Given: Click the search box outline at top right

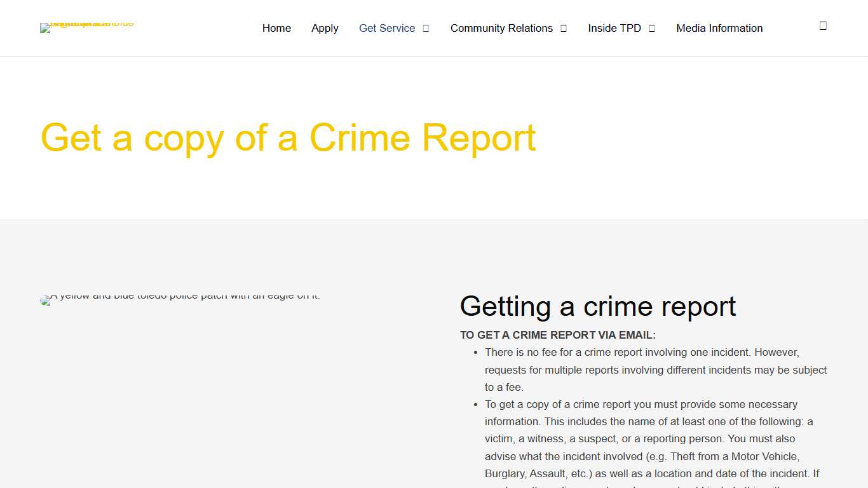Looking at the screenshot, I should pyautogui.click(x=822, y=25).
